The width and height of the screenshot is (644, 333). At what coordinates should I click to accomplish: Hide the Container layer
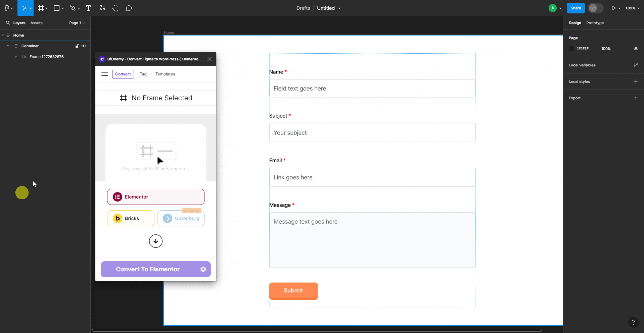point(84,46)
